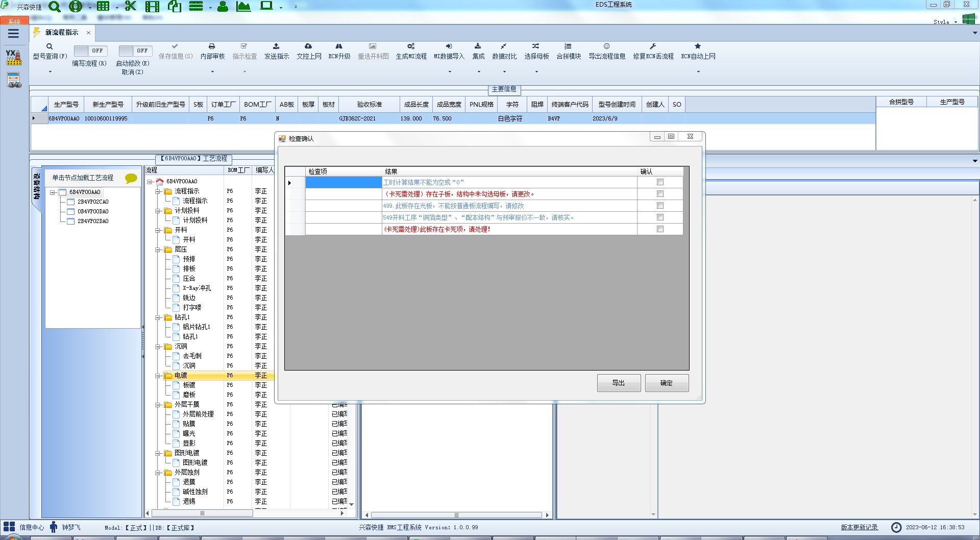
Task: Click the calculator icon in left sidebar
Action: click(x=14, y=80)
